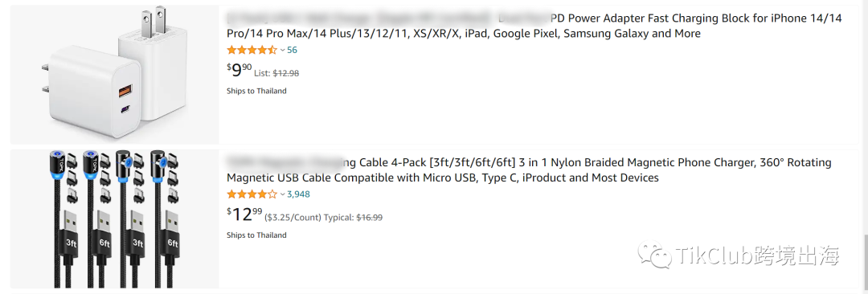This screenshot has width=868, height=294.
Task: Click the ($3.25/Count) unit price text
Action: (293, 218)
